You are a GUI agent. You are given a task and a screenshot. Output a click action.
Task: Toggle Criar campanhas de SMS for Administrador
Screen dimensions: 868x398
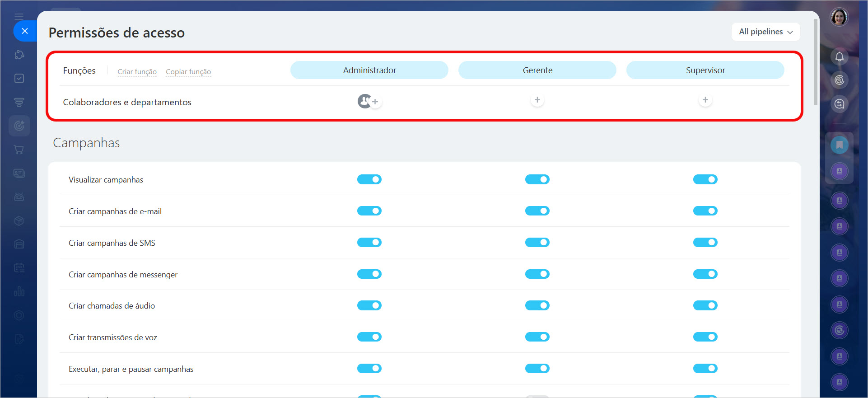(x=369, y=243)
